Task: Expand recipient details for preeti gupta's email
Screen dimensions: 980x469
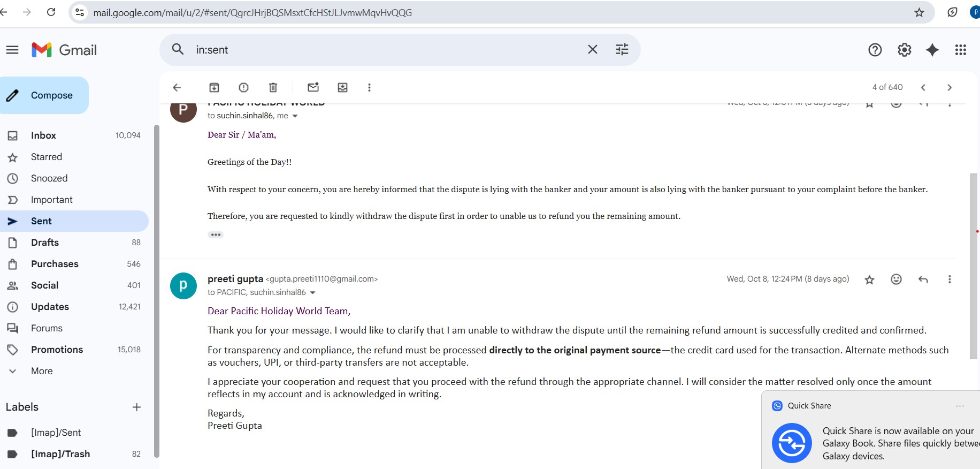Action: point(313,293)
